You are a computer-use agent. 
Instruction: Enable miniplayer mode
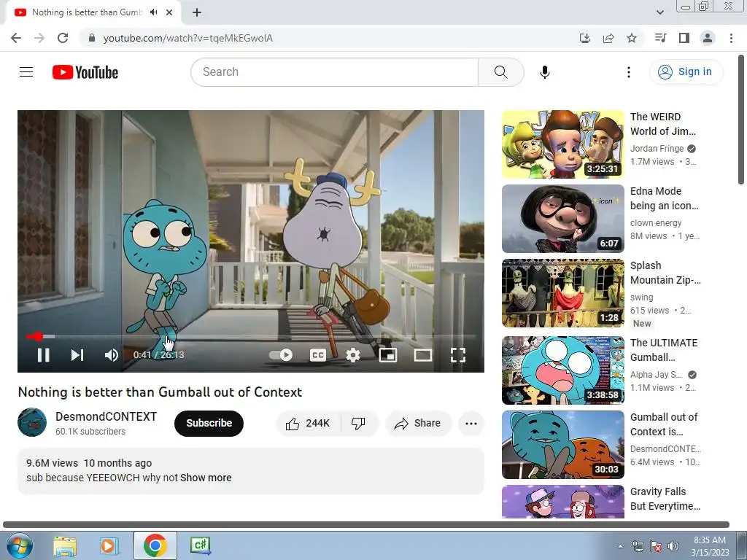click(x=388, y=355)
